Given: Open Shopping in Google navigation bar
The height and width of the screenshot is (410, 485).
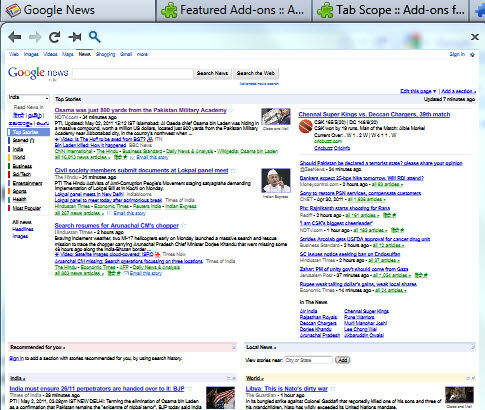Looking at the screenshot, I should [x=105, y=54].
